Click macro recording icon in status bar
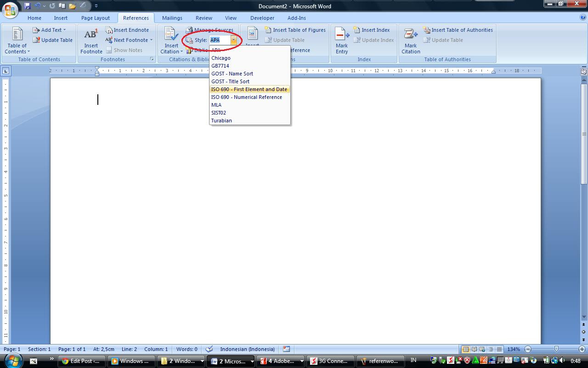Image resolution: width=588 pixels, height=368 pixels. click(x=286, y=349)
